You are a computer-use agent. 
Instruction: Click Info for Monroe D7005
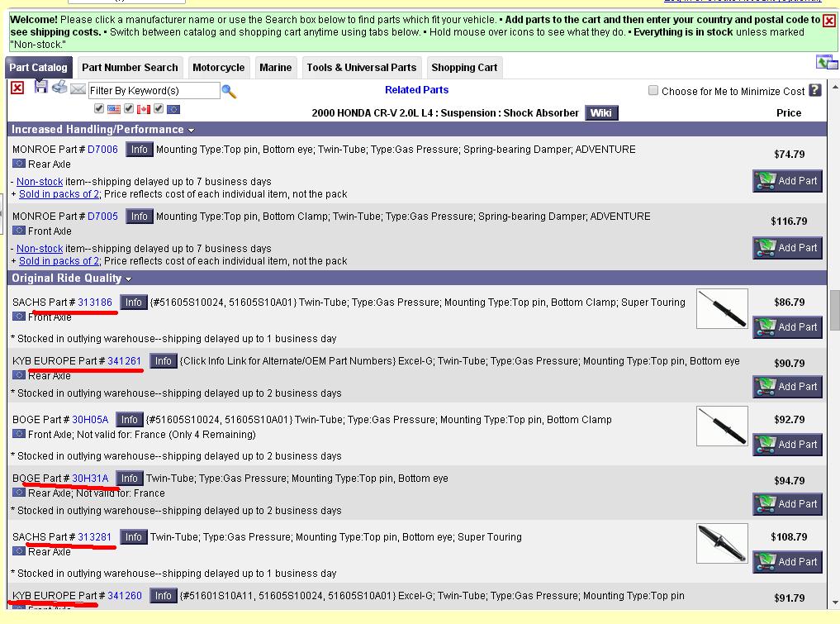[x=140, y=217]
